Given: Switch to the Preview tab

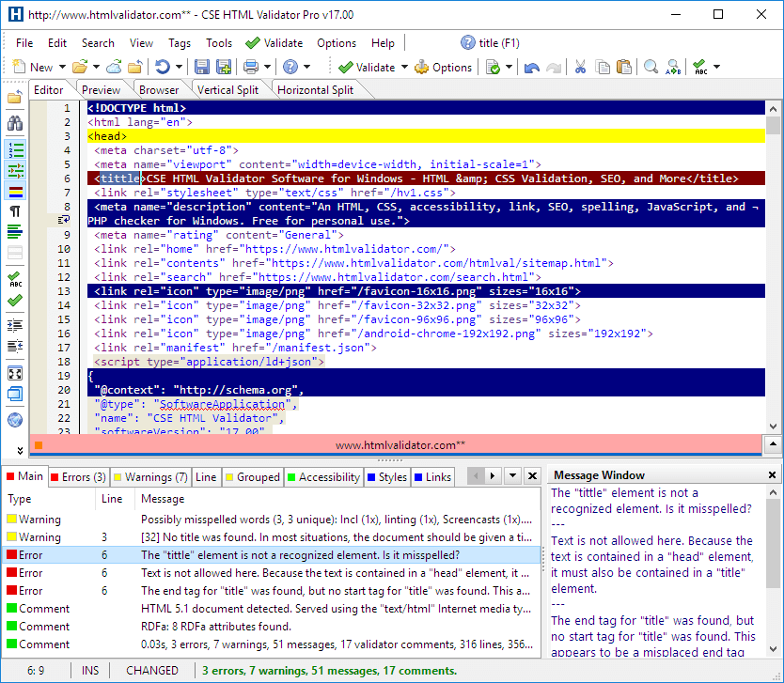Looking at the screenshot, I should point(100,89).
